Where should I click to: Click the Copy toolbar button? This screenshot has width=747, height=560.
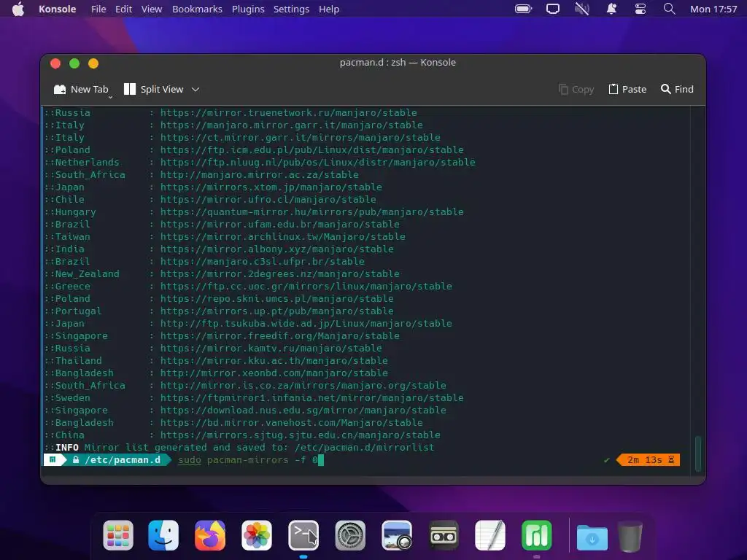click(x=576, y=89)
